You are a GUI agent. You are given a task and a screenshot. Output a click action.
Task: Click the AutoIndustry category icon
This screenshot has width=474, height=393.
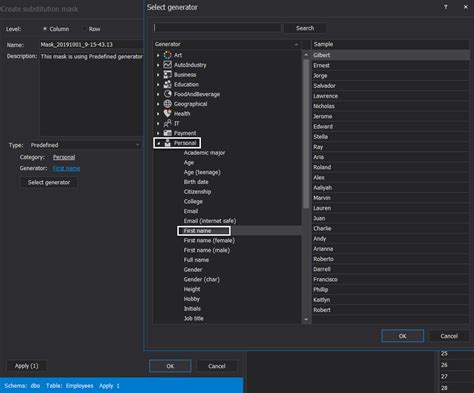[x=168, y=65]
